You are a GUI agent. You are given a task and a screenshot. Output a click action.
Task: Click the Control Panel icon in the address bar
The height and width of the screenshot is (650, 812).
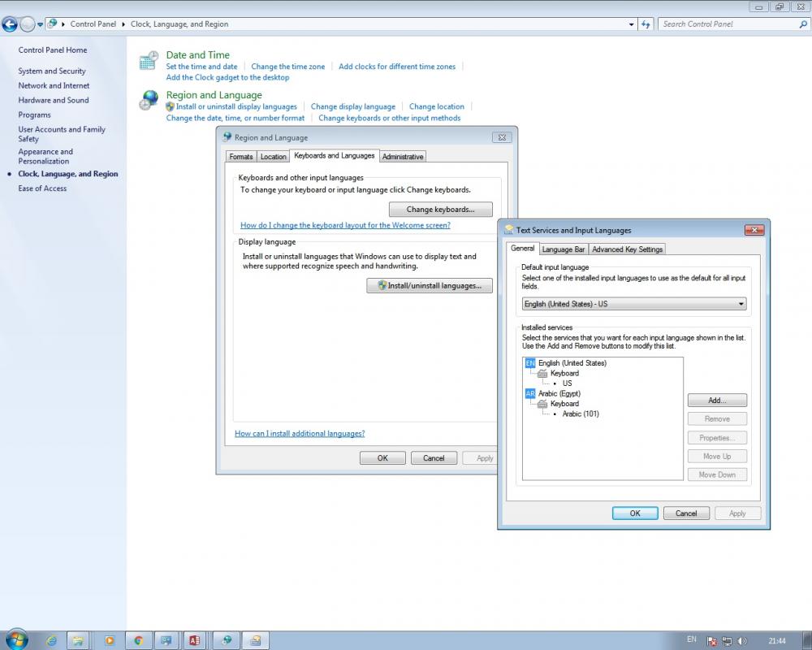click(x=52, y=24)
